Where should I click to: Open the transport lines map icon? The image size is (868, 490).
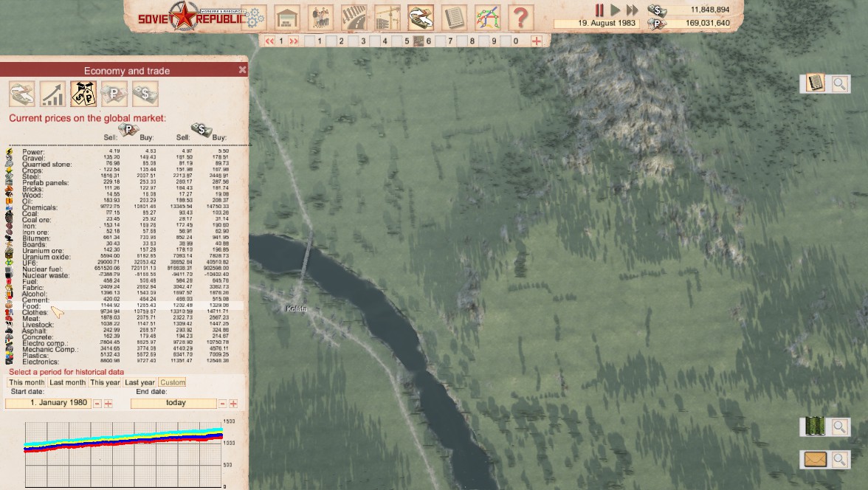point(487,17)
